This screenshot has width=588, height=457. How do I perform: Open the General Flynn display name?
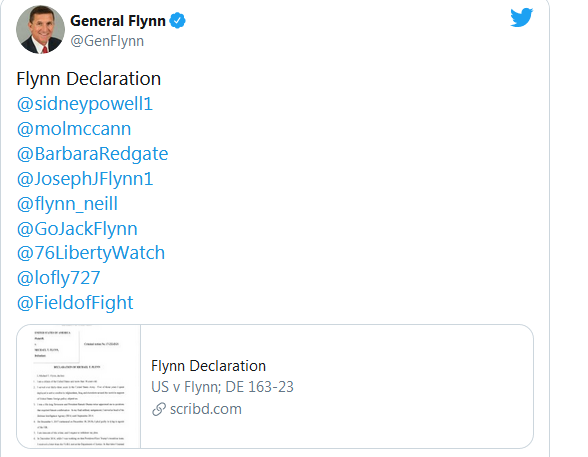click(x=118, y=21)
